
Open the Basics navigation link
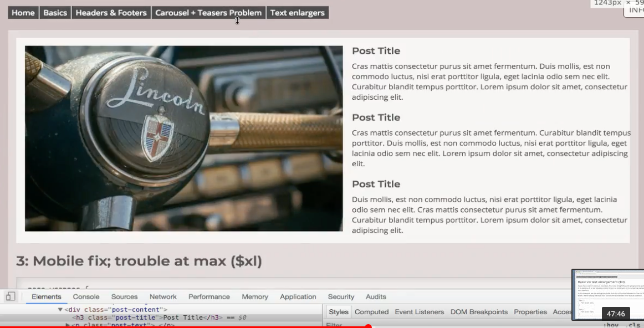(55, 13)
